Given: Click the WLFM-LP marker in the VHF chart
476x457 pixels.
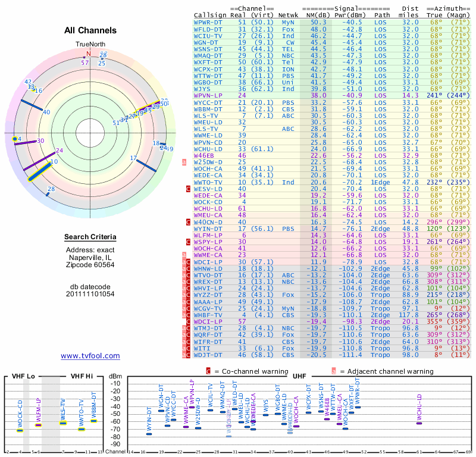Looking at the screenshot, I should (38, 425).
